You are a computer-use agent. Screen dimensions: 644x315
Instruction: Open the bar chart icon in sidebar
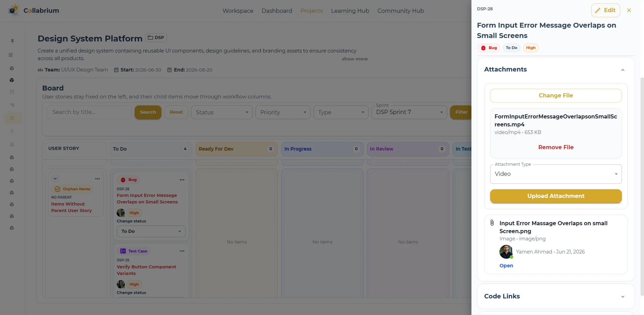pos(12,144)
